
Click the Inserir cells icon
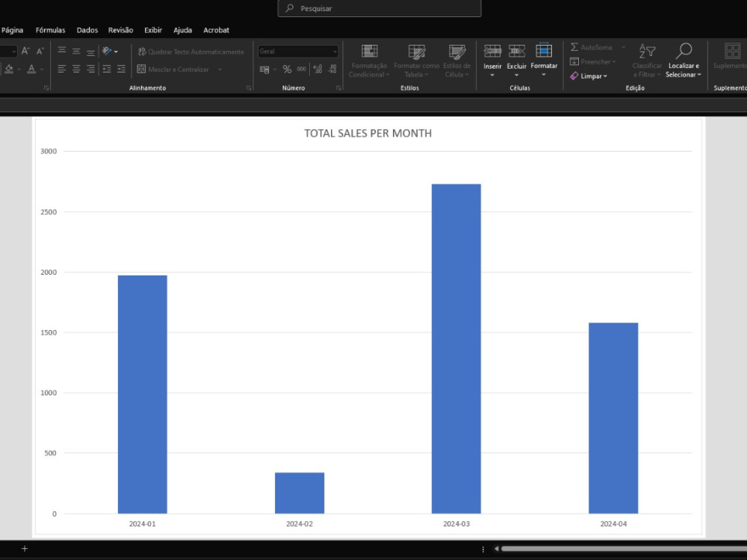(x=492, y=51)
